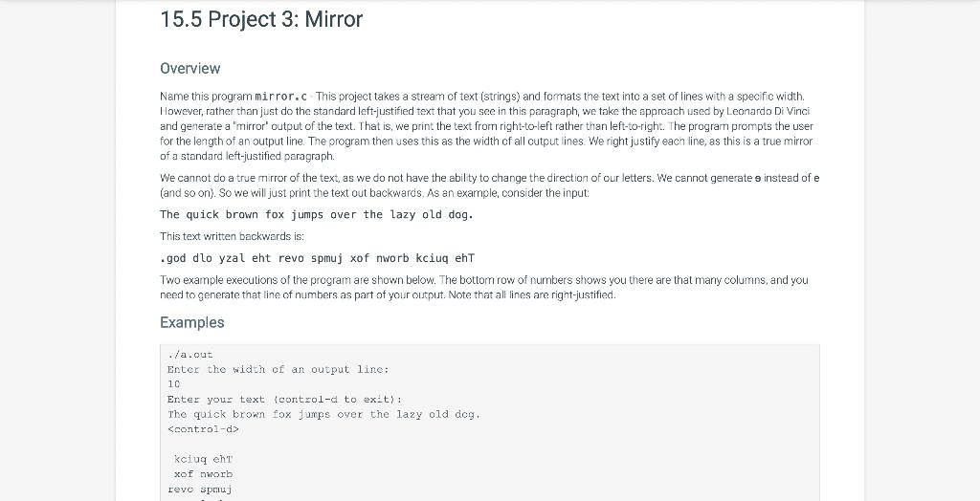Click the mirror.c filename in the overview
This screenshot has width=980, height=501.
coord(281,97)
